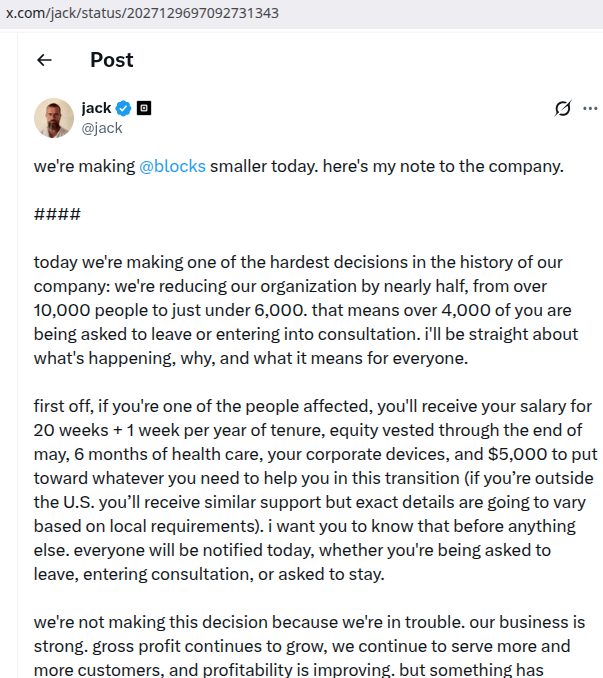The image size is (603, 678).
Task: Click jack's profile avatar photo
Action: coord(54,118)
